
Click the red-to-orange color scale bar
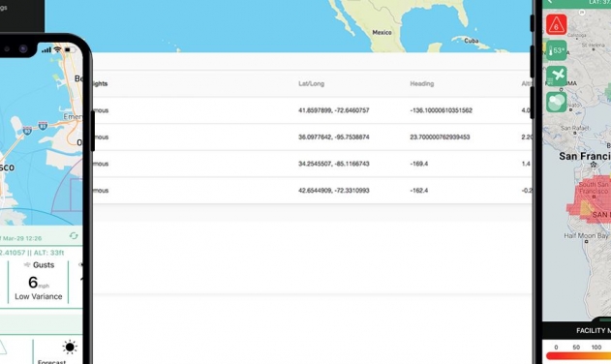(578, 356)
